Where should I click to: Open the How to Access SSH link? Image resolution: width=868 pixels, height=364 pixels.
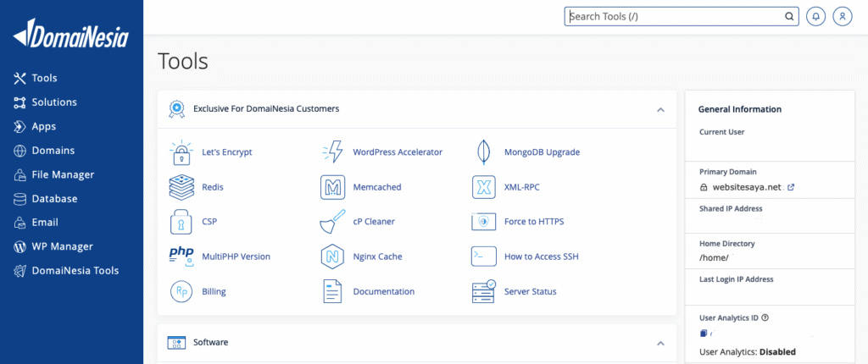pyautogui.click(x=541, y=256)
